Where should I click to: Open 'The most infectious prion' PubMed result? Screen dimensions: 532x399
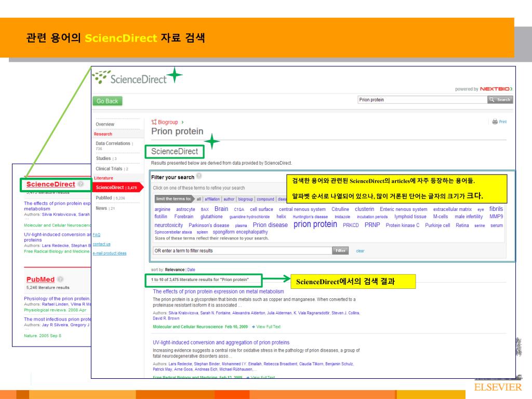point(57,320)
